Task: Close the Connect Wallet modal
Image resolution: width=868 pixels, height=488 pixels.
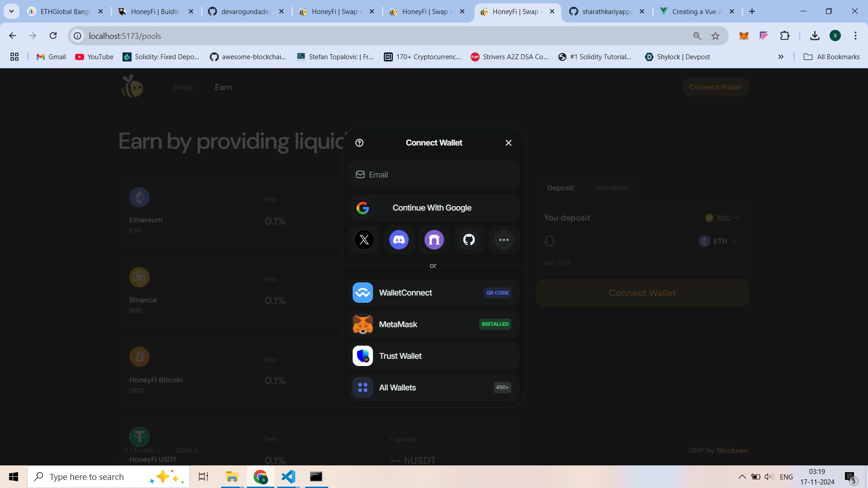Action: [x=509, y=143]
